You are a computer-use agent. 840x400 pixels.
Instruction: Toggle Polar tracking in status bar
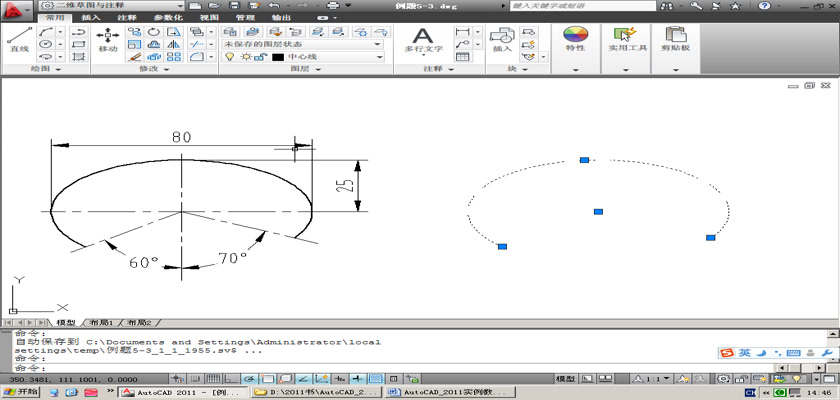tap(249, 379)
